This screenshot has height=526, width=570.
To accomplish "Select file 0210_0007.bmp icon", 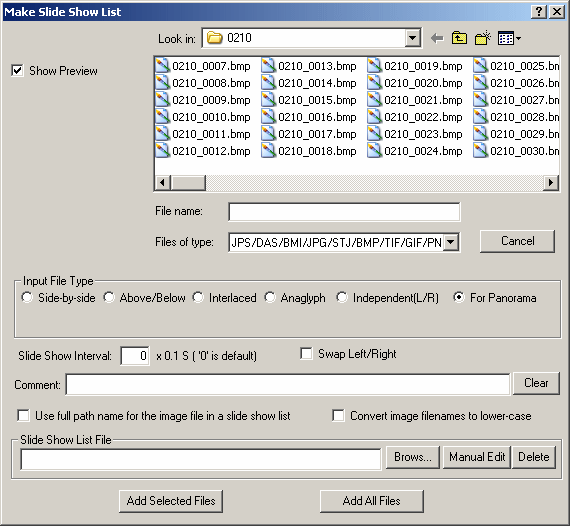I will pos(162,66).
